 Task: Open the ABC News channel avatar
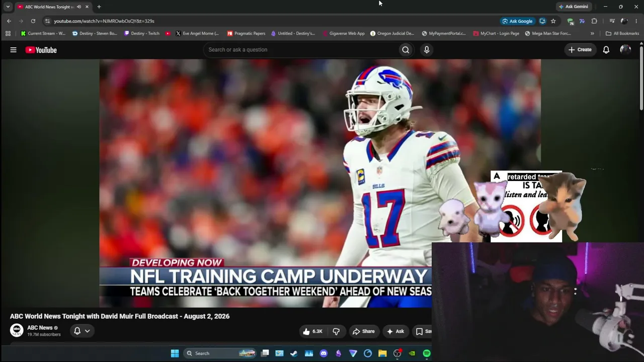pyautogui.click(x=17, y=330)
